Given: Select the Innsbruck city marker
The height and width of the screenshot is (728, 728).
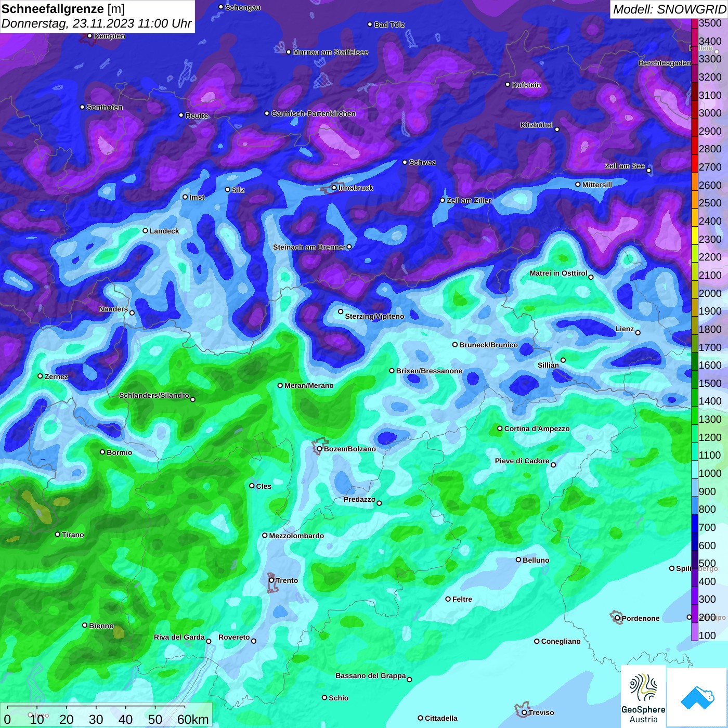Looking at the screenshot, I should tap(334, 188).
